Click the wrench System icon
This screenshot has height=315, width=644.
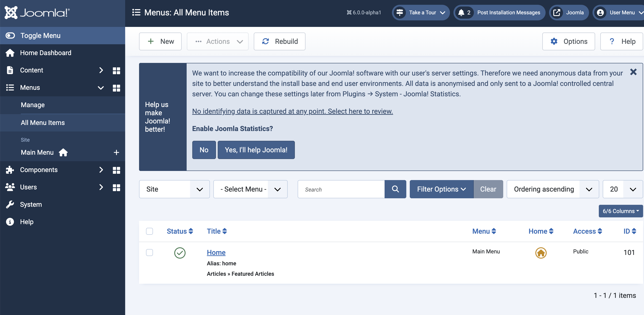(10, 204)
